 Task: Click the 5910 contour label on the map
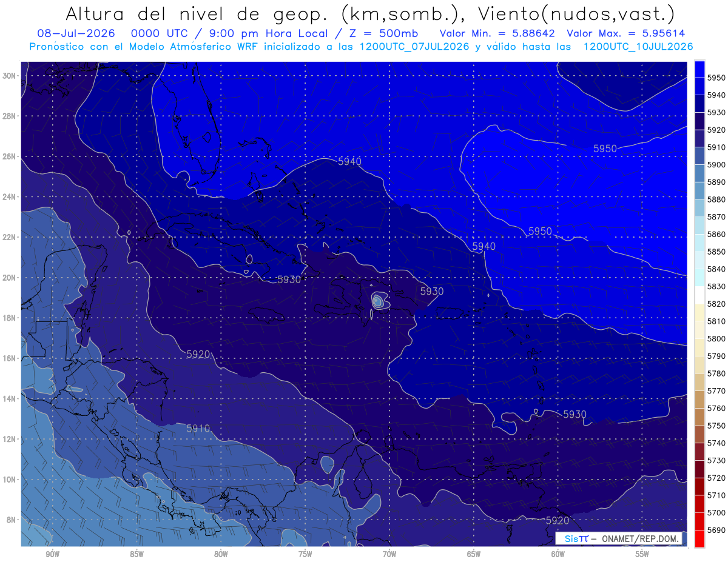[198, 429]
